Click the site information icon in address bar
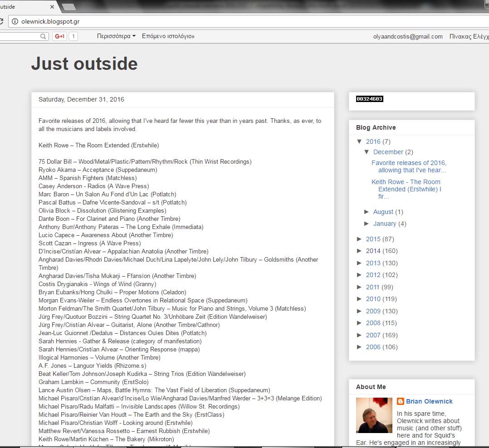The image size is (489, 448). point(15,21)
